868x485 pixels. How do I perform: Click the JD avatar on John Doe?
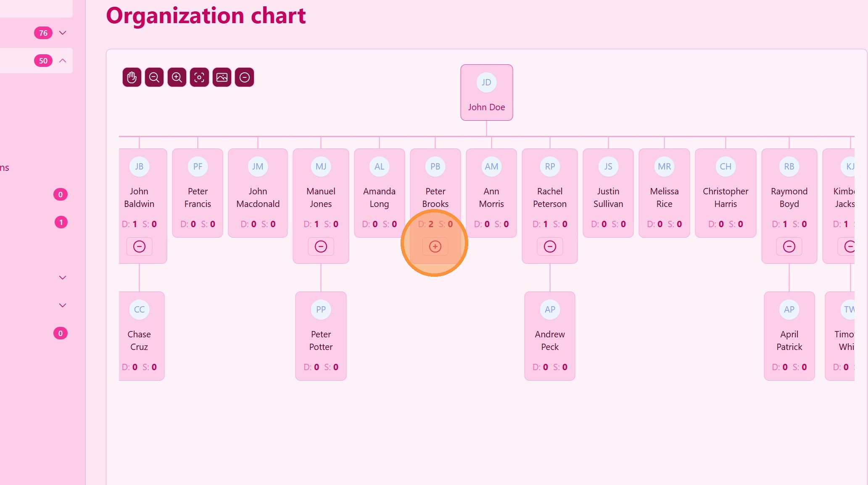pos(486,82)
